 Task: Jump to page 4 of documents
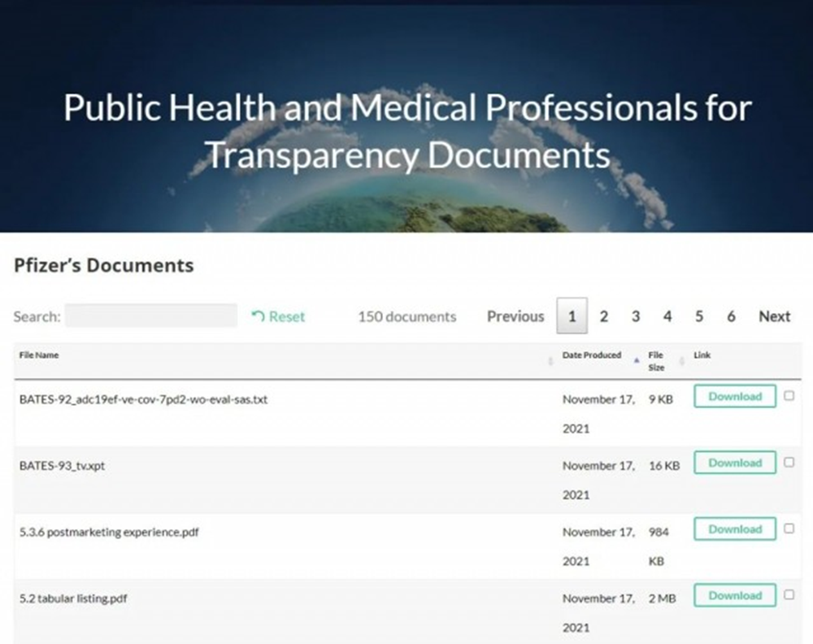pos(667,316)
